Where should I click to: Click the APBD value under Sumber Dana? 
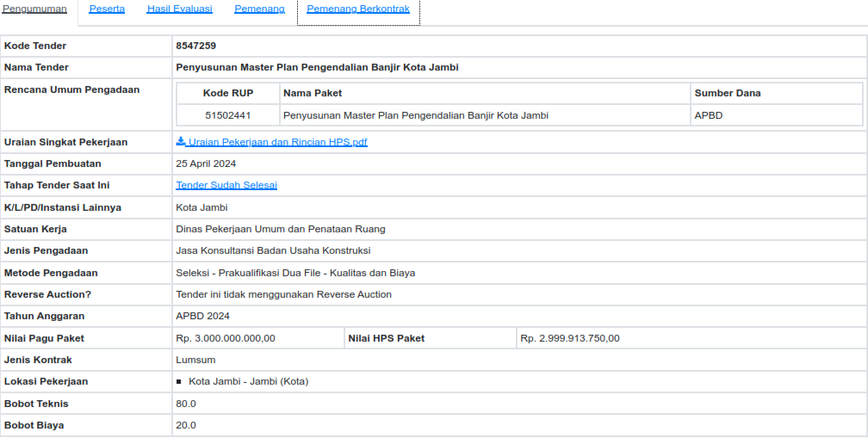(x=709, y=115)
